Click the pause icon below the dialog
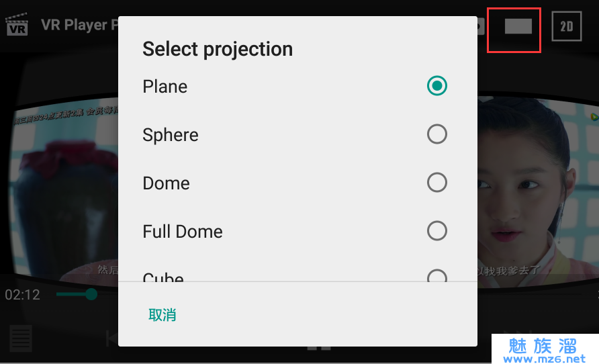This screenshot has width=599, height=364. [318, 348]
